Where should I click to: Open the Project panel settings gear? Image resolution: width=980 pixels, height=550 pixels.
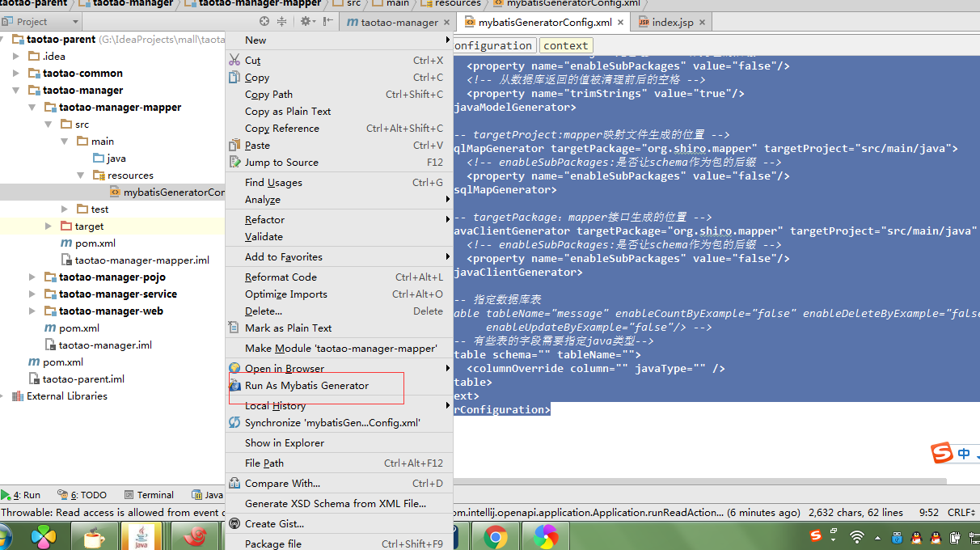(307, 22)
